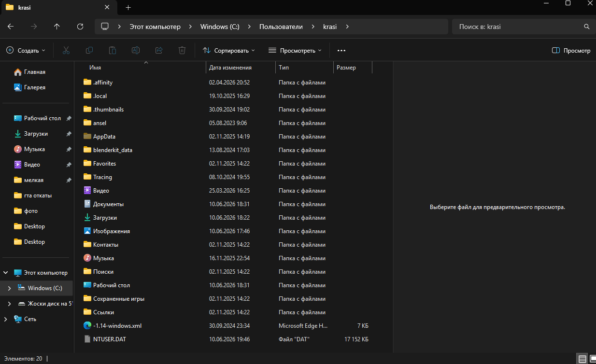Viewport: 596px width, 364px height.
Task: Open the Сортировать dropdown
Action: pyautogui.click(x=229, y=50)
